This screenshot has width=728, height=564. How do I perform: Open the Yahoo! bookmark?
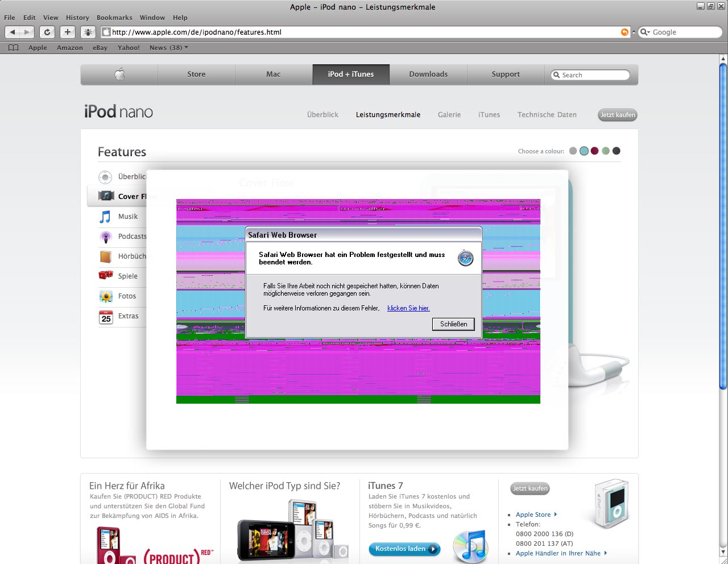pyautogui.click(x=129, y=48)
